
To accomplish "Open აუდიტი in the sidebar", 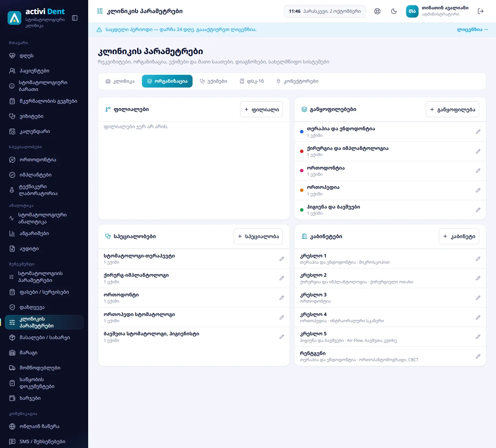I will [x=44, y=248].
